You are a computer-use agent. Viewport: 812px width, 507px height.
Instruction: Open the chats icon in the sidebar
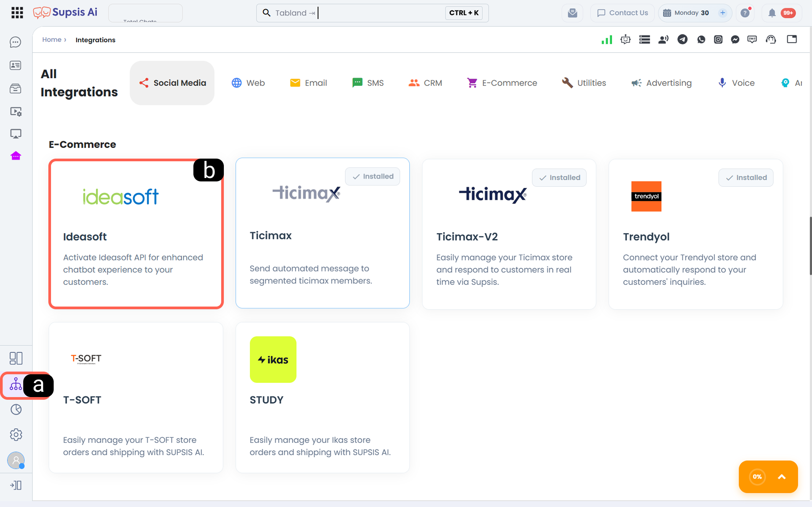pos(16,42)
